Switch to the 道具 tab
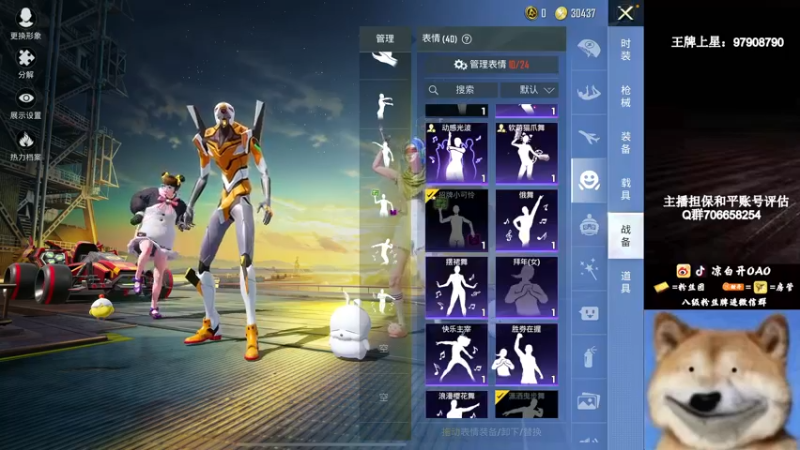Viewport: 800px width, 450px height. [626, 282]
